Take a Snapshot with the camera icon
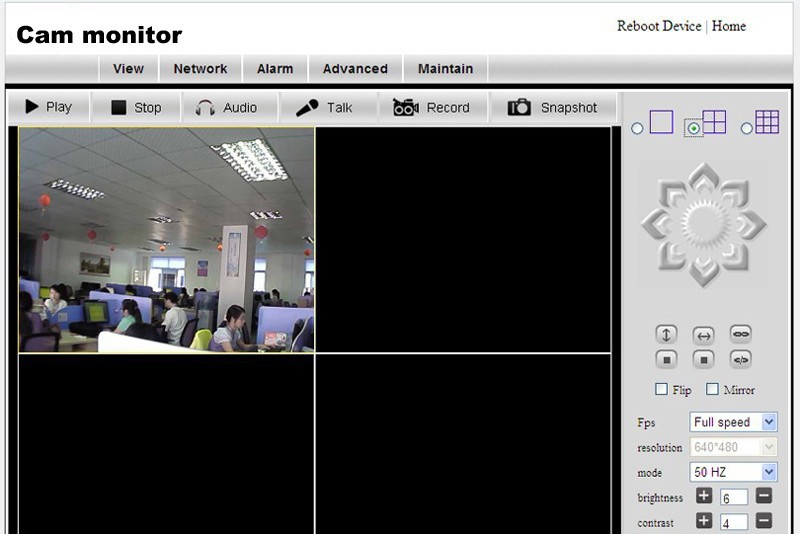 [x=552, y=108]
